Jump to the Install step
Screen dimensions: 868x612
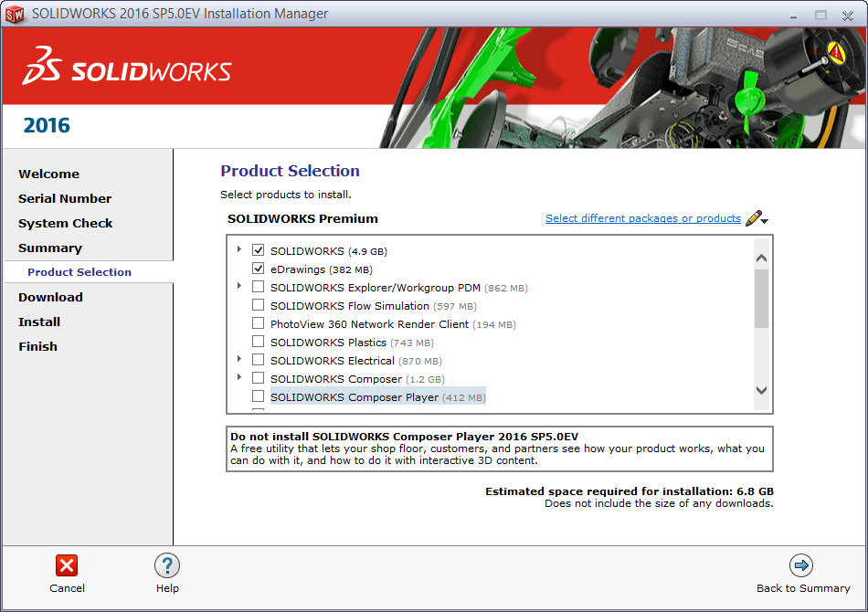click(x=39, y=322)
